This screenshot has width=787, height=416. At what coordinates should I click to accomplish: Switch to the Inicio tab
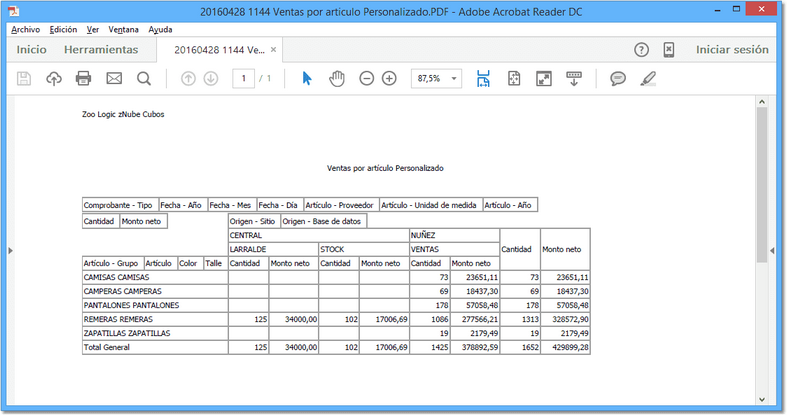[31, 50]
